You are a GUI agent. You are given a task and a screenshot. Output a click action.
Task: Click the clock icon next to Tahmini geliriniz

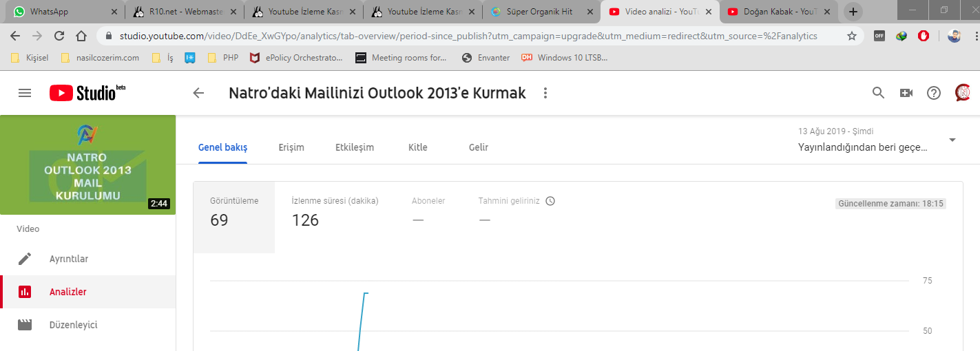[x=550, y=201]
